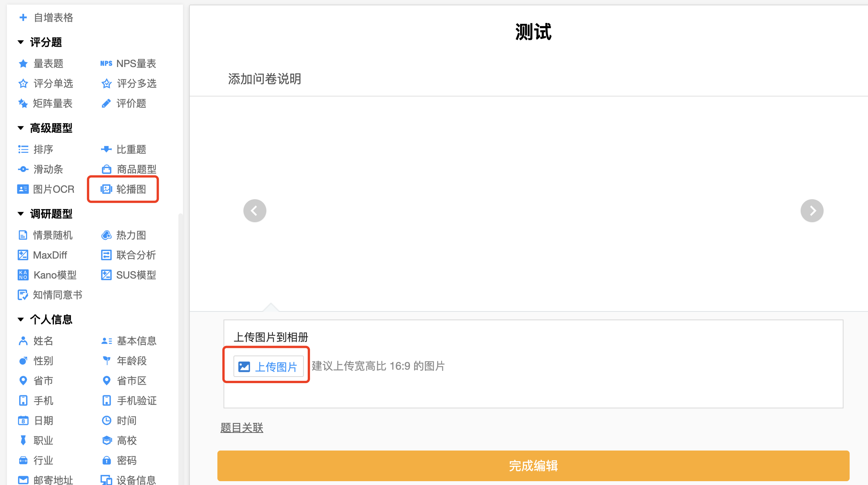Click the 上传图片 upload button
The width and height of the screenshot is (868, 485).
(x=269, y=367)
